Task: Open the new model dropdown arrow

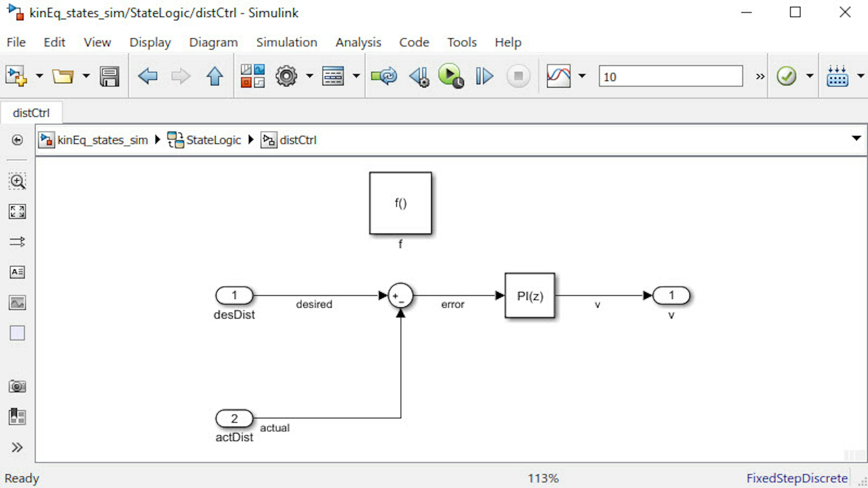Action: (x=39, y=76)
